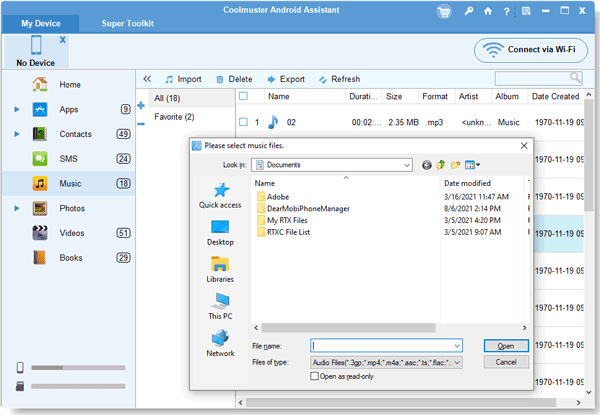Open Contacts category in sidebar
The height and width of the screenshot is (415, 600).
[x=69, y=134]
